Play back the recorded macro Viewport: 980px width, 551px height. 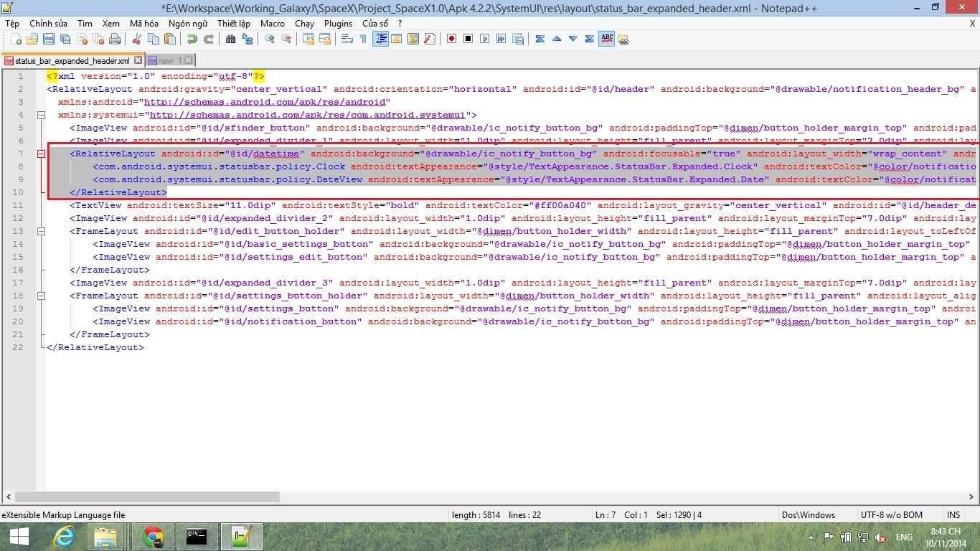coord(484,39)
